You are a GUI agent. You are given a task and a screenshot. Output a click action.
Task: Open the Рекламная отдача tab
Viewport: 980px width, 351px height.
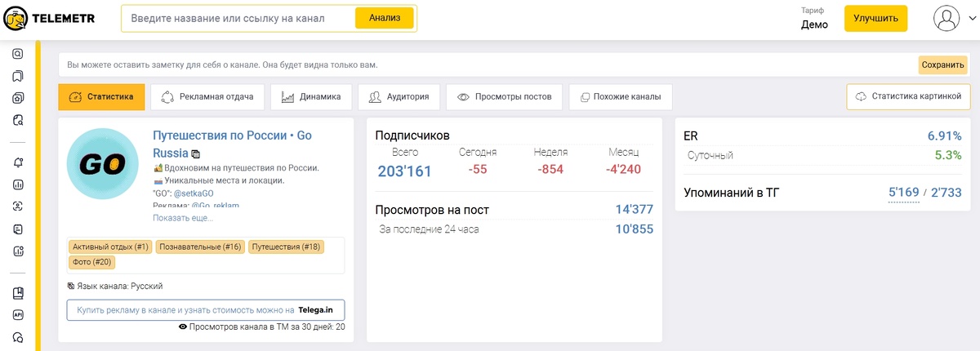207,96
